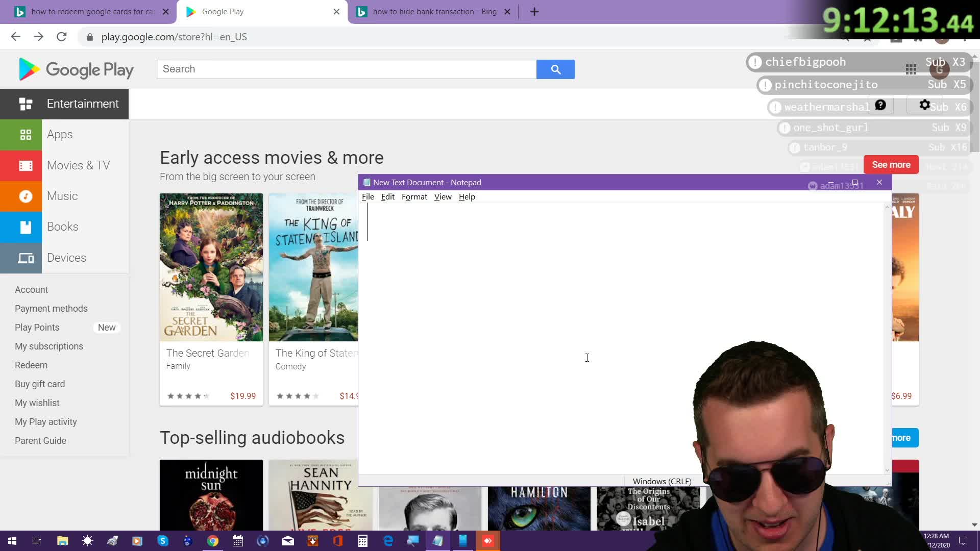This screenshot has height=551, width=980.
Task: Open Notepad File menu
Action: (x=367, y=197)
